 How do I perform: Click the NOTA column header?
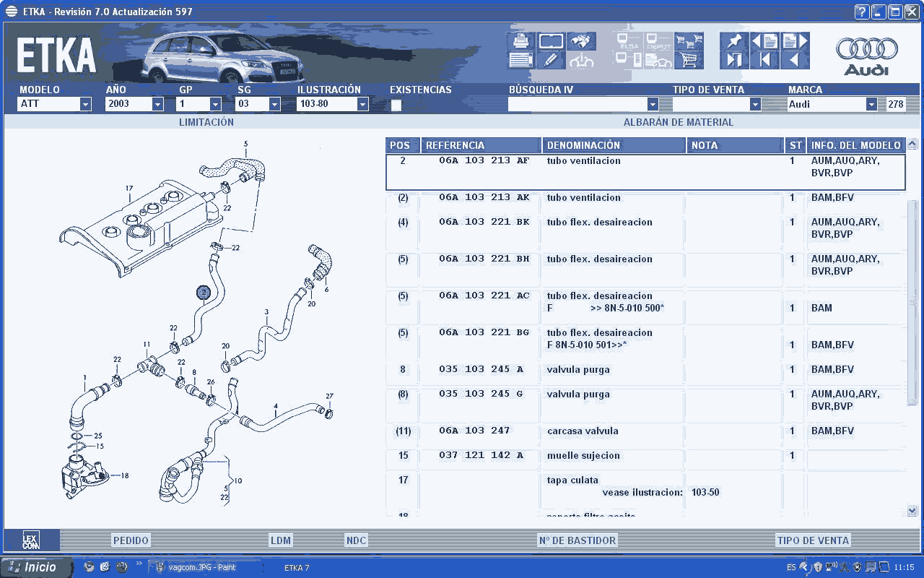coord(735,145)
